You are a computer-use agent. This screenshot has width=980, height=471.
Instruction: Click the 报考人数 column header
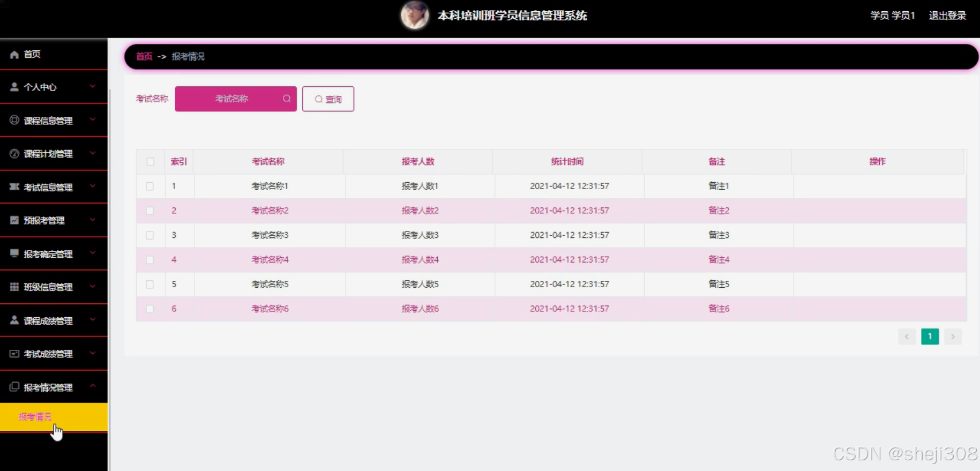(418, 161)
